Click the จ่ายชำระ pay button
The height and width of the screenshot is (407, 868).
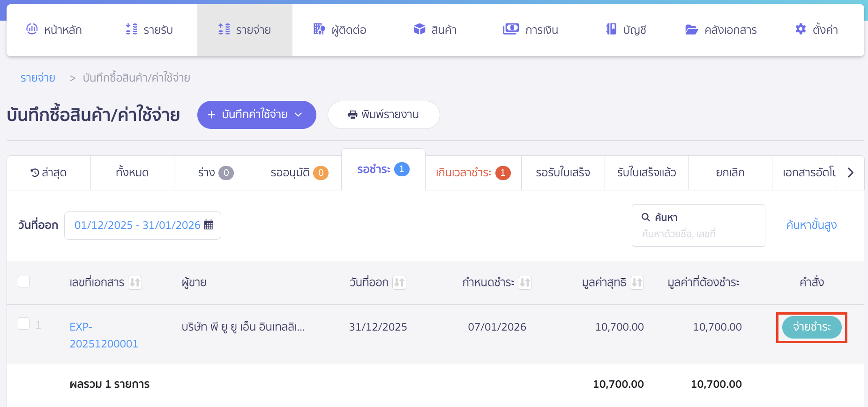pos(812,327)
